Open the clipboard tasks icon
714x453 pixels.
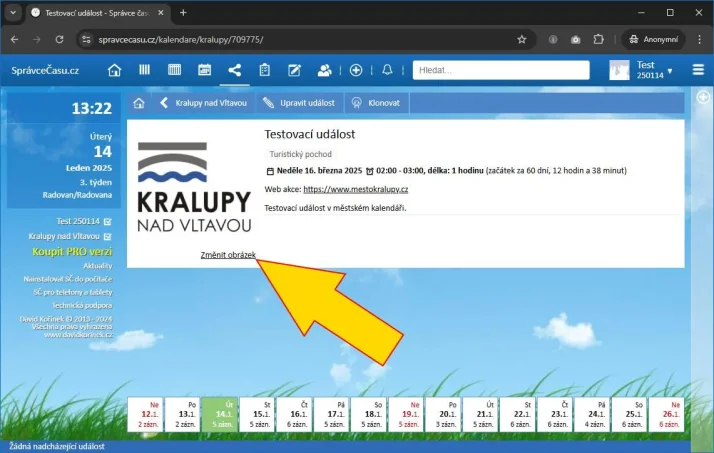(x=264, y=70)
